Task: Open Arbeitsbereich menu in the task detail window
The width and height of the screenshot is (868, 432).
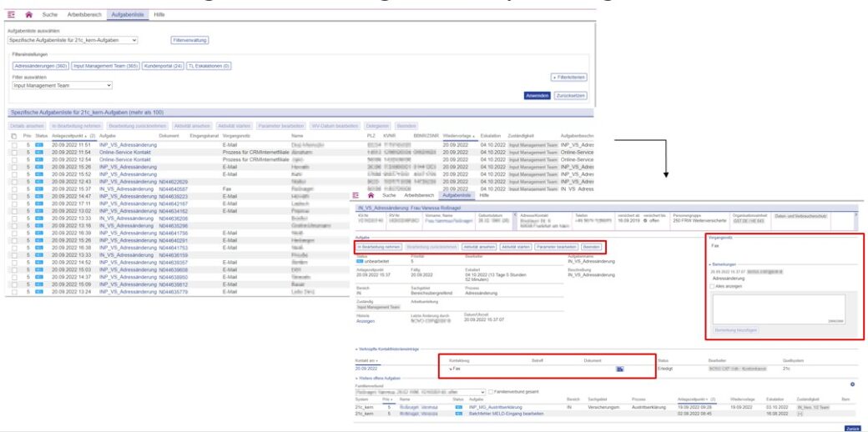Action: [x=418, y=195]
